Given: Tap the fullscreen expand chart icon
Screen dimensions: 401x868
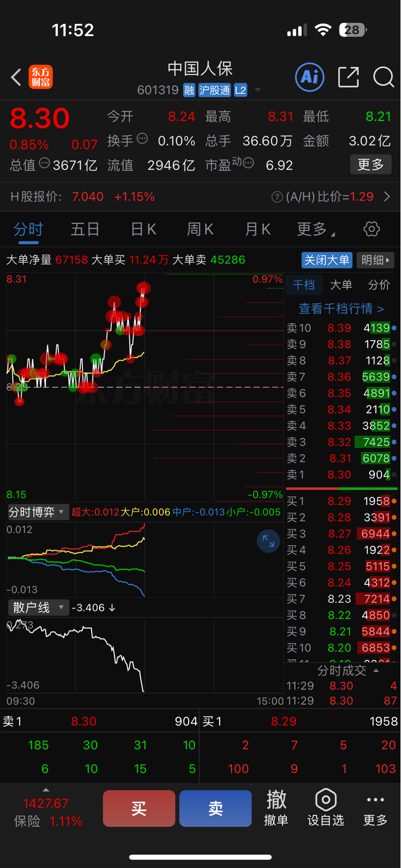Looking at the screenshot, I should coord(269,541).
